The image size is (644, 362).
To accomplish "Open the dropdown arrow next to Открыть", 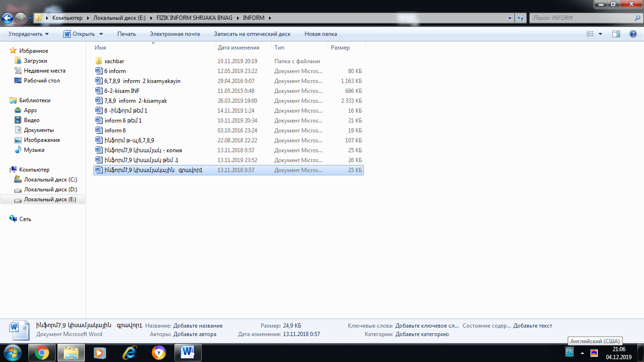I will (x=101, y=34).
